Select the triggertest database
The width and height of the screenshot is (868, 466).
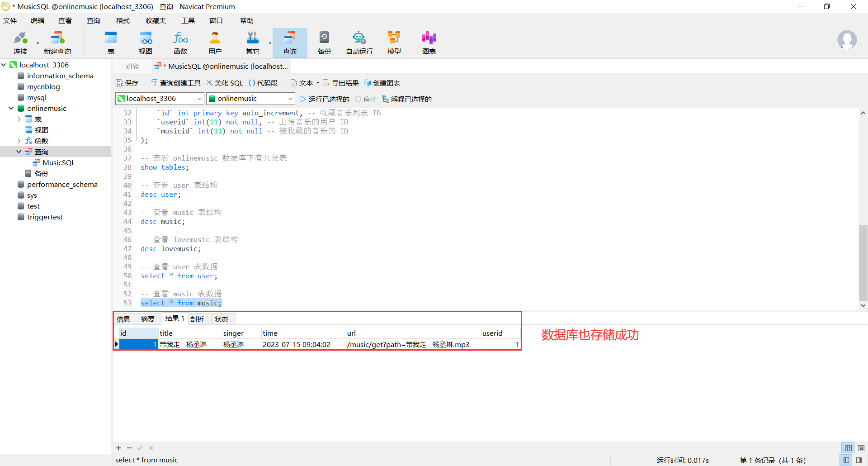pos(45,217)
